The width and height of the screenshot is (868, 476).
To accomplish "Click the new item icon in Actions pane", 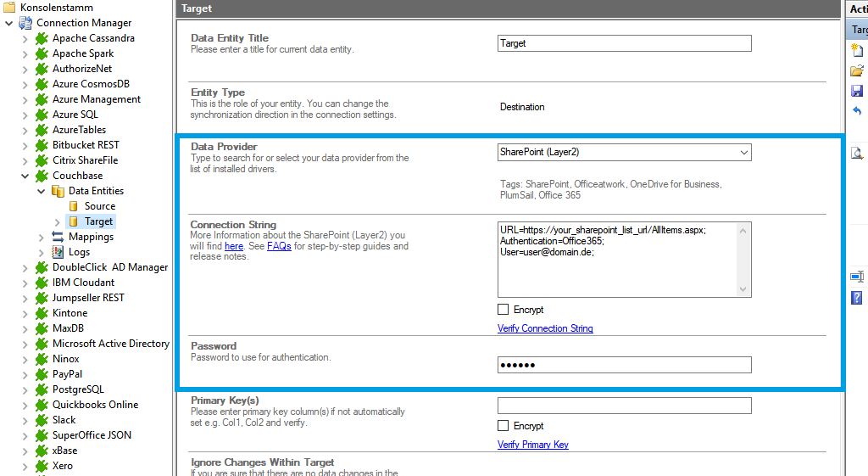I will point(857,51).
